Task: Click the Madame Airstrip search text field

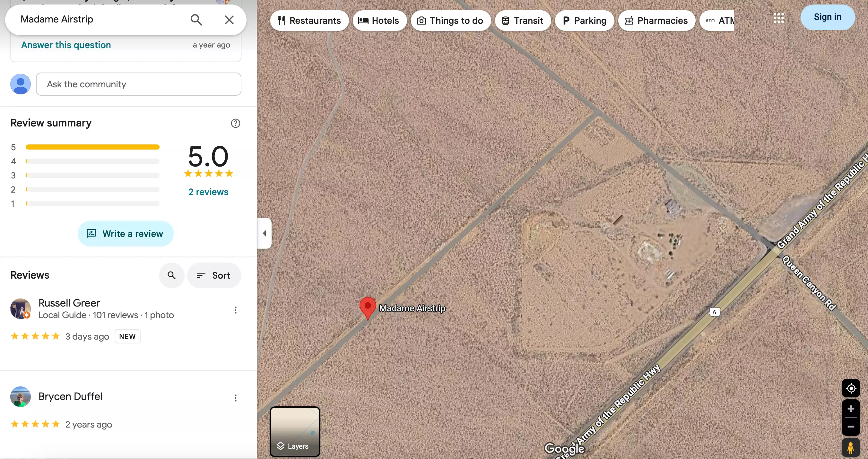Action: click(x=101, y=20)
